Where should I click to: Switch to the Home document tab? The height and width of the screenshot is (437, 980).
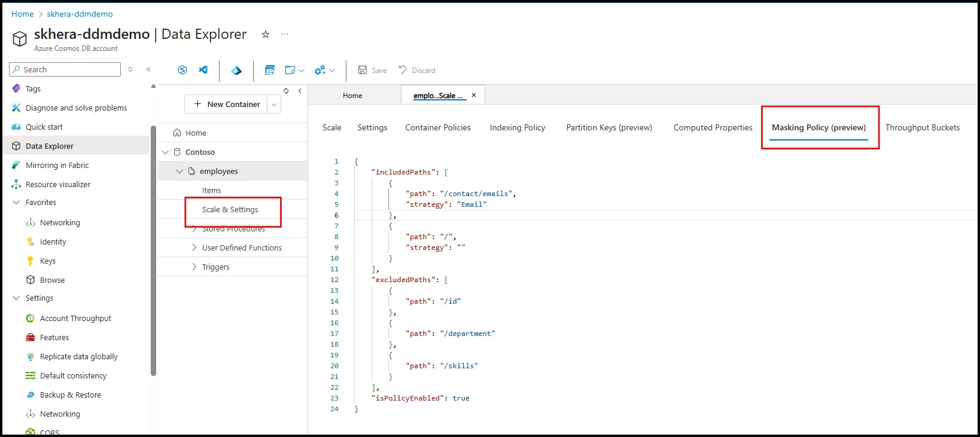click(x=352, y=95)
